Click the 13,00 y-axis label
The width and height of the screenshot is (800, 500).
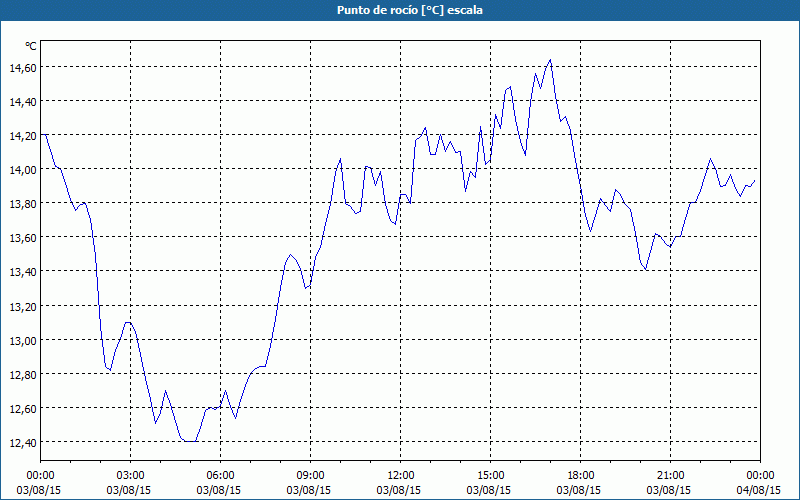(23, 340)
